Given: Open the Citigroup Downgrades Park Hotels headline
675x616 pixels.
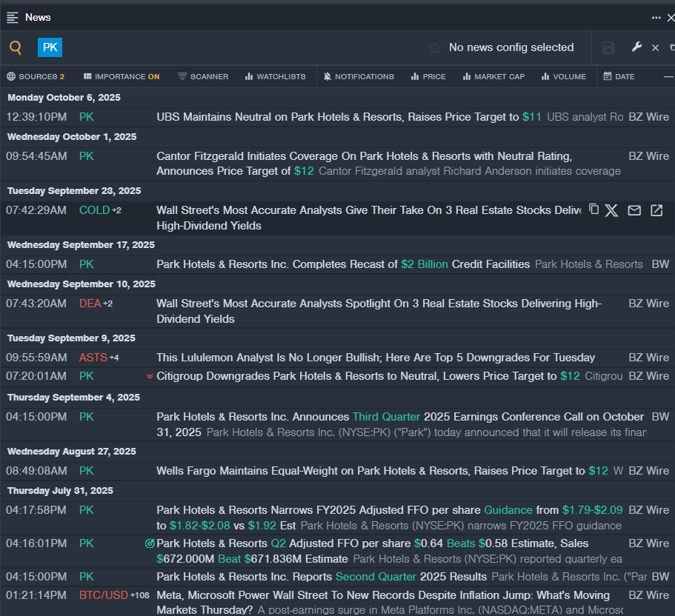Looking at the screenshot, I should pyautogui.click(x=356, y=376).
